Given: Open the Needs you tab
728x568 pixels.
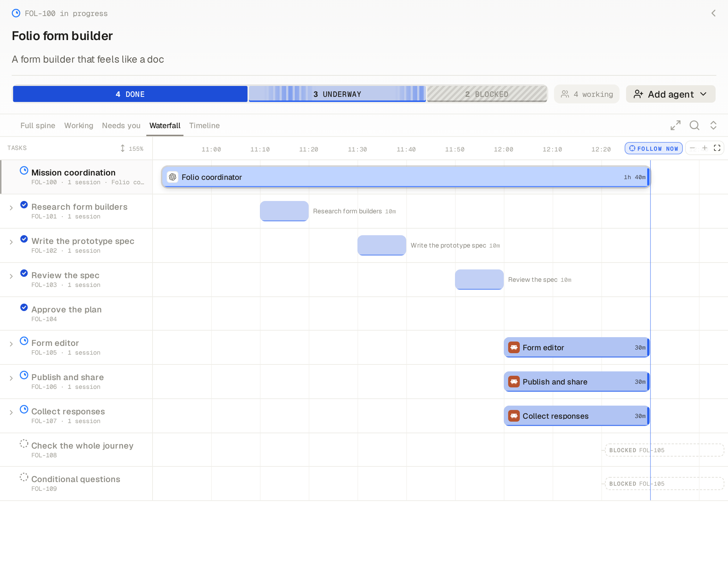Looking at the screenshot, I should (121, 126).
